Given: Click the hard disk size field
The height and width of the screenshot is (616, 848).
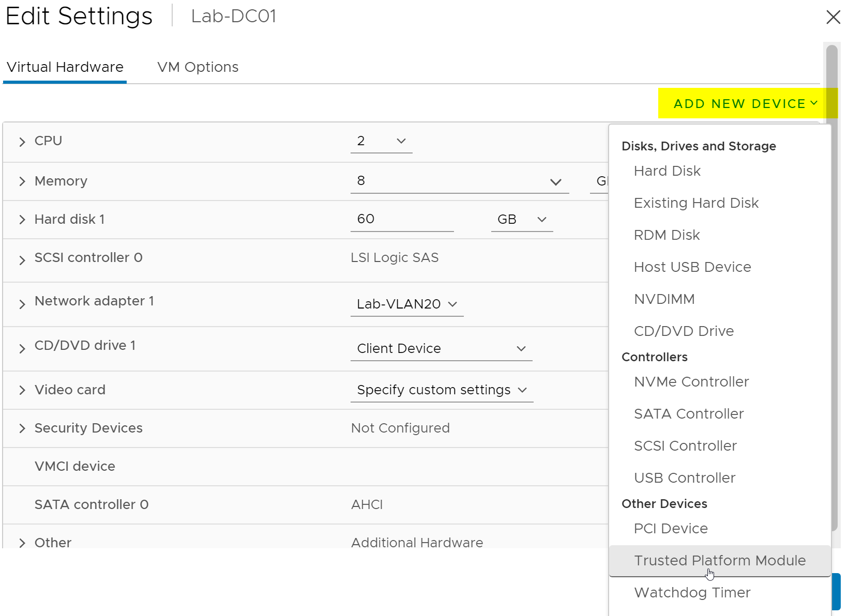Looking at the screenshot, I should (x=402, y=219).
